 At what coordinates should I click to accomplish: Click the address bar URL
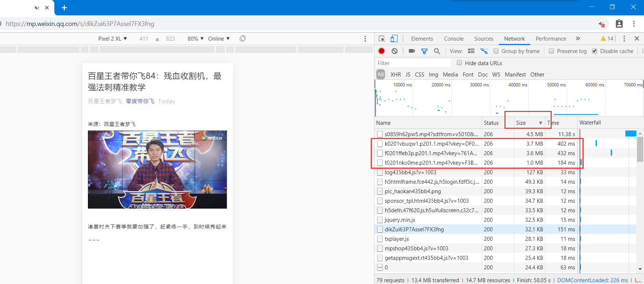[80, 24]
